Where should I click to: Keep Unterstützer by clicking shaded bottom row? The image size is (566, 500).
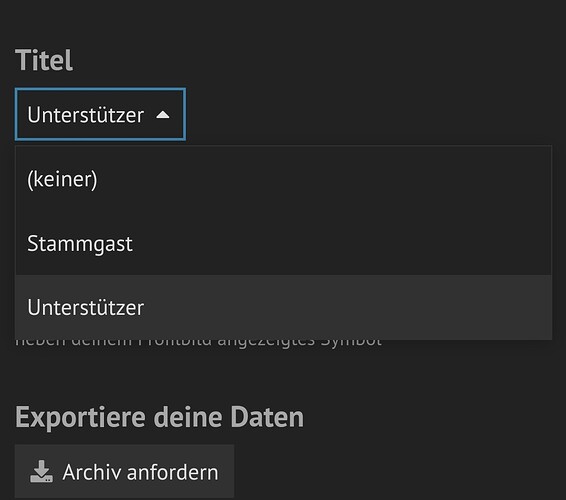[x=283, y=307]
